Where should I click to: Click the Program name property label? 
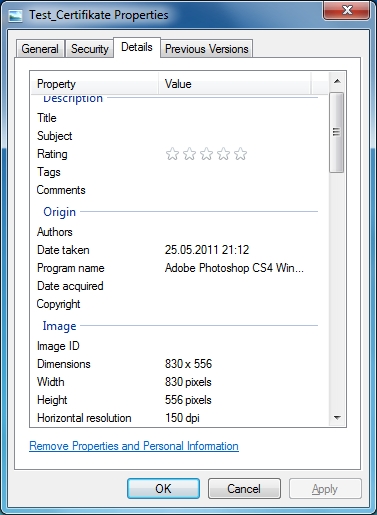click(71, 268)
